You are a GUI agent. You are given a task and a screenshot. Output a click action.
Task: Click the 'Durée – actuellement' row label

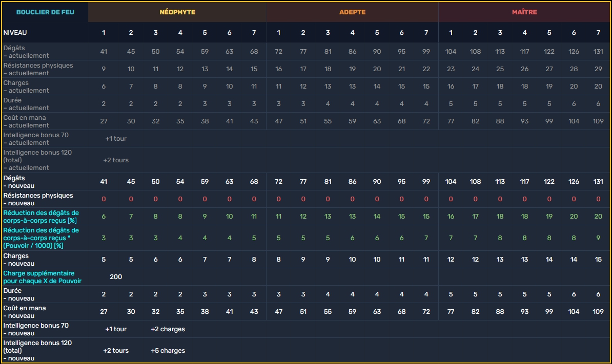26,104
